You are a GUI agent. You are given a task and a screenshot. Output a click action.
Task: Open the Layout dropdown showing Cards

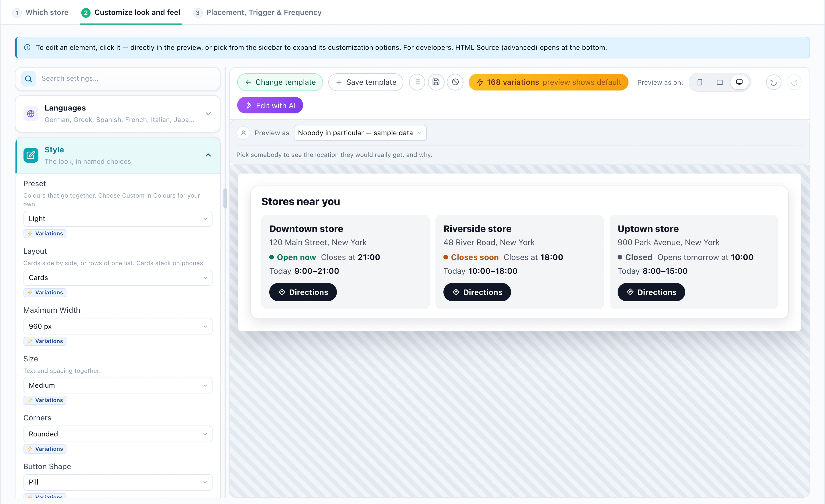[118, 278]
